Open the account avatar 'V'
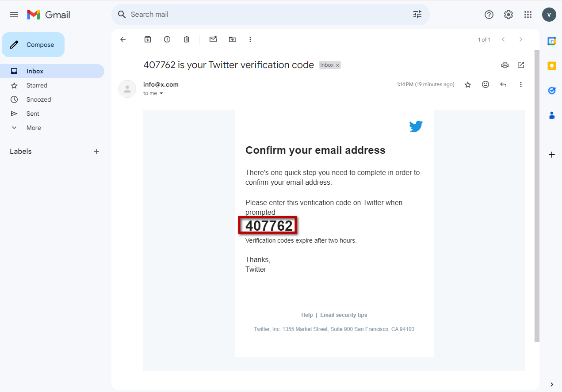This screenshot has height=392, width=562. click(x=549, y=15)
